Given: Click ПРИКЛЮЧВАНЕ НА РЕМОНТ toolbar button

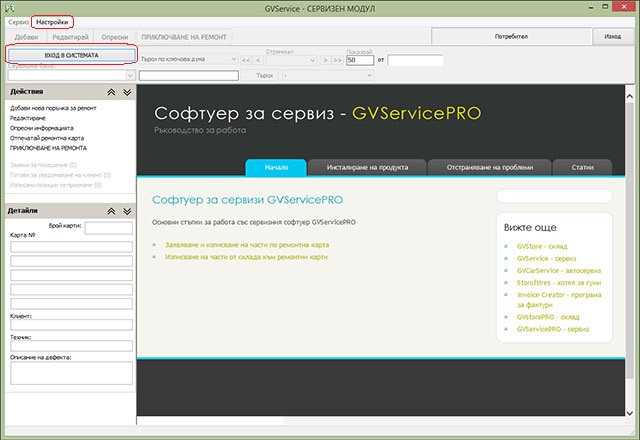Looking at the screenshot, I should click(x=184, y=37).
